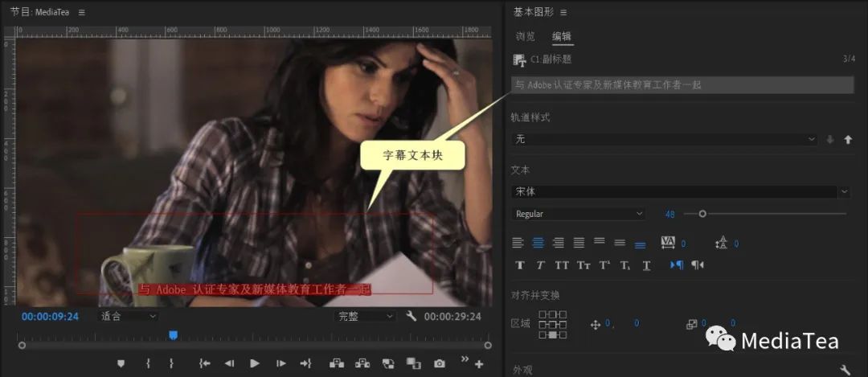Click the Mark Out bracket button
Image resolution: width=868 pixels, height=377 pixels.
coord(172,363)
